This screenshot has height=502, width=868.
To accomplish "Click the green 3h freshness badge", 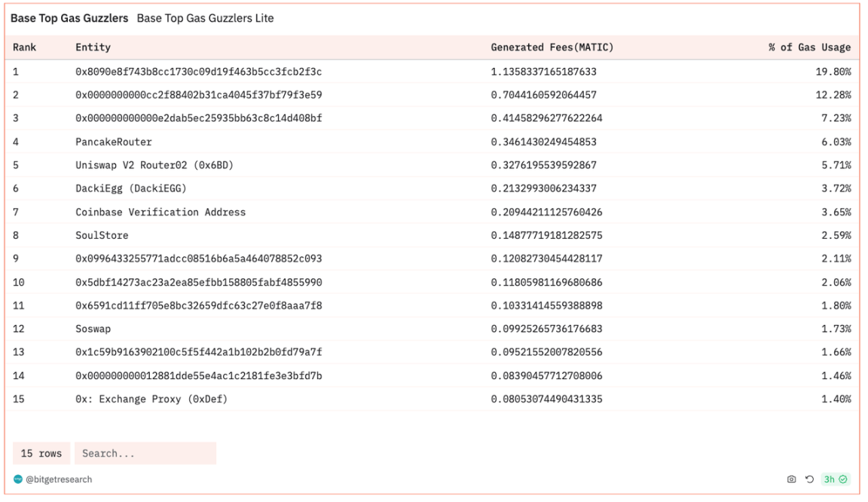I will 835,479.
